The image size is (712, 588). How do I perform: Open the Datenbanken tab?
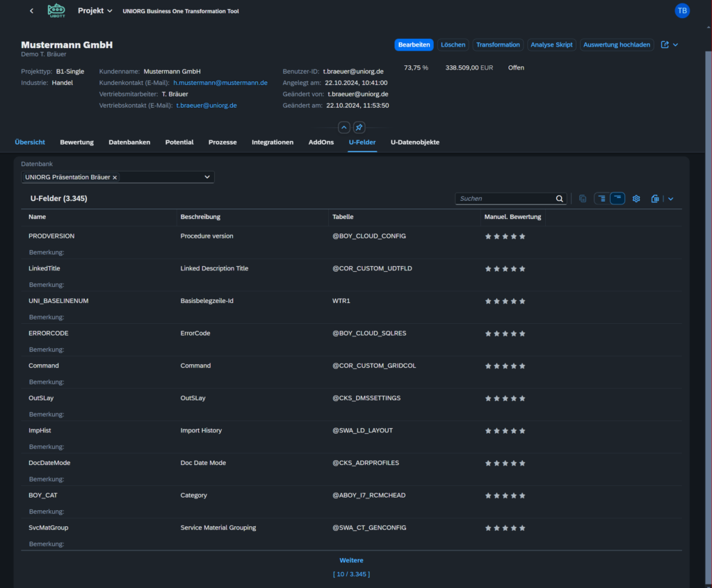(129, 142)
